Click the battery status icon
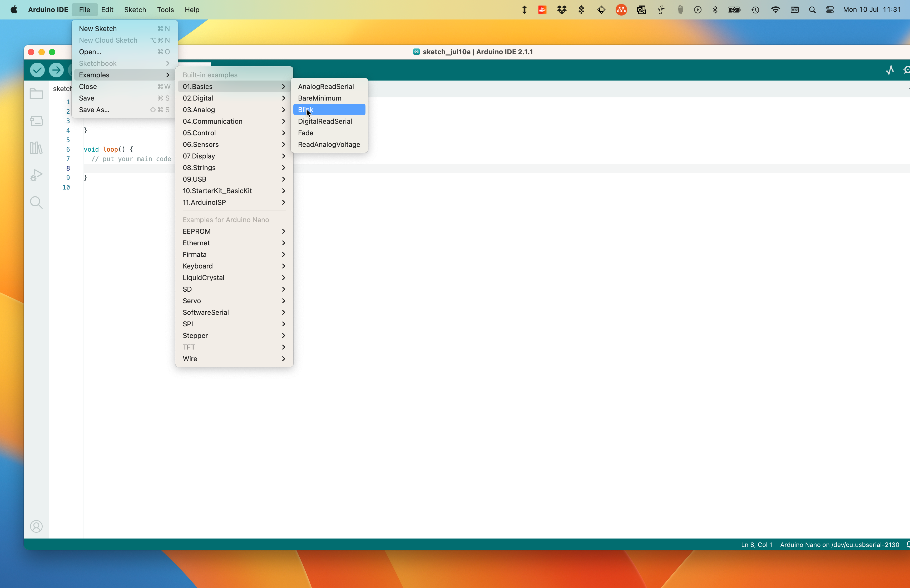 point(734,9)
